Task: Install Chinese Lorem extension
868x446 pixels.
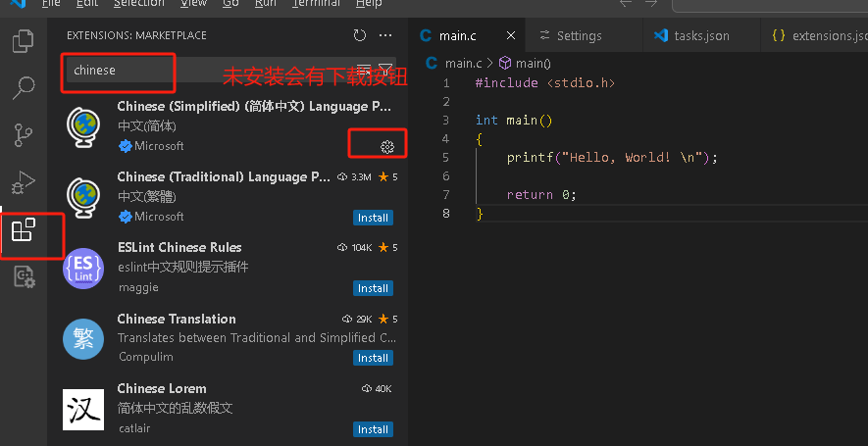Action: click(373, 429)
